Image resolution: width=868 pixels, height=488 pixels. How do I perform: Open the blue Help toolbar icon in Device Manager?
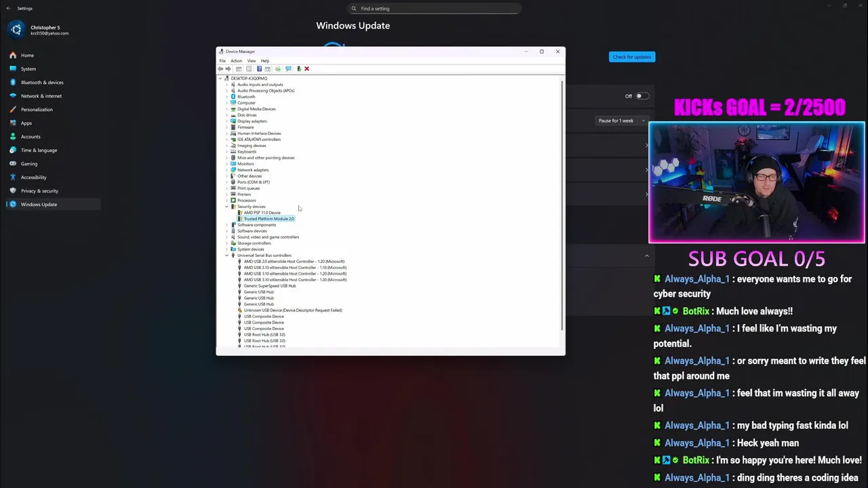[x=259, y=68]
